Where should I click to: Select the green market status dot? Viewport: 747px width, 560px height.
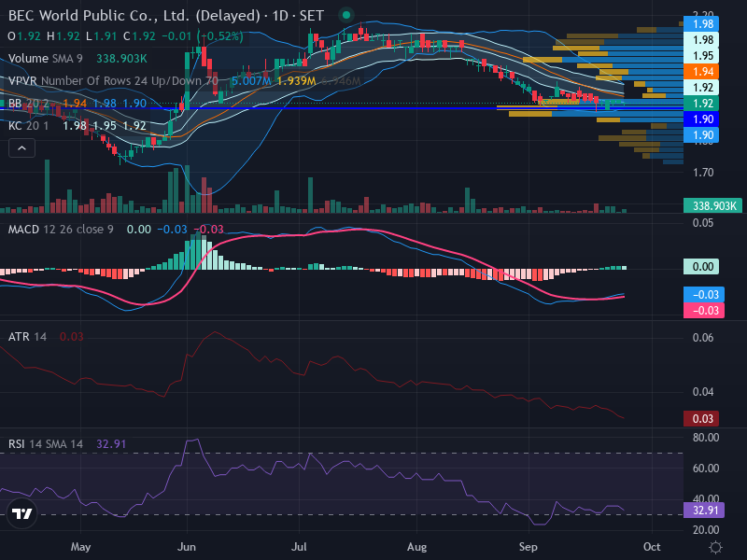pyautogui.click(x=346, y=15)
